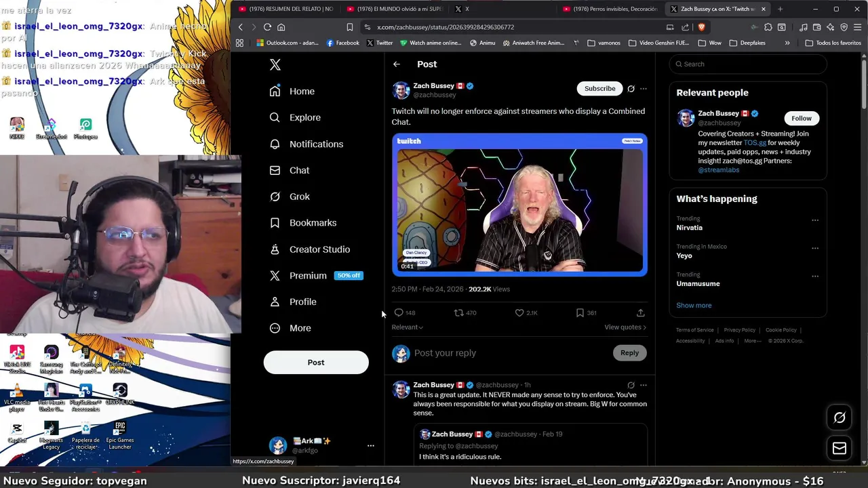Bookmark the post with 361 bookmarks

[580, 312]
